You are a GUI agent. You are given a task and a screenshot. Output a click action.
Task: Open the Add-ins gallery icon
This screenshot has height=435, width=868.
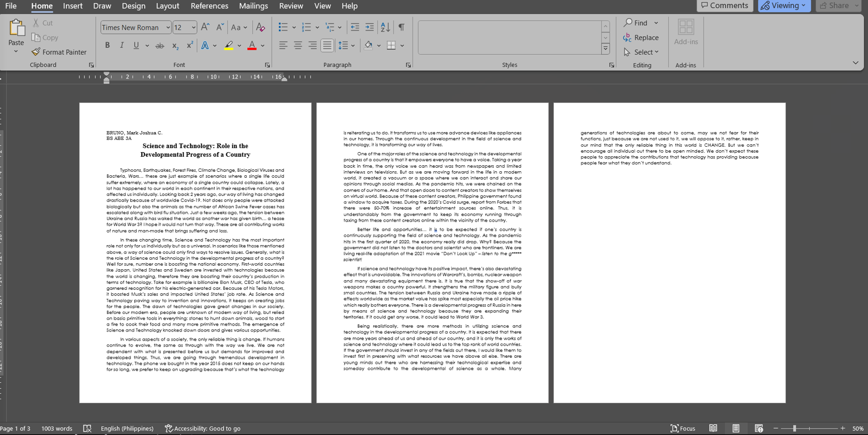pos(686,27)
